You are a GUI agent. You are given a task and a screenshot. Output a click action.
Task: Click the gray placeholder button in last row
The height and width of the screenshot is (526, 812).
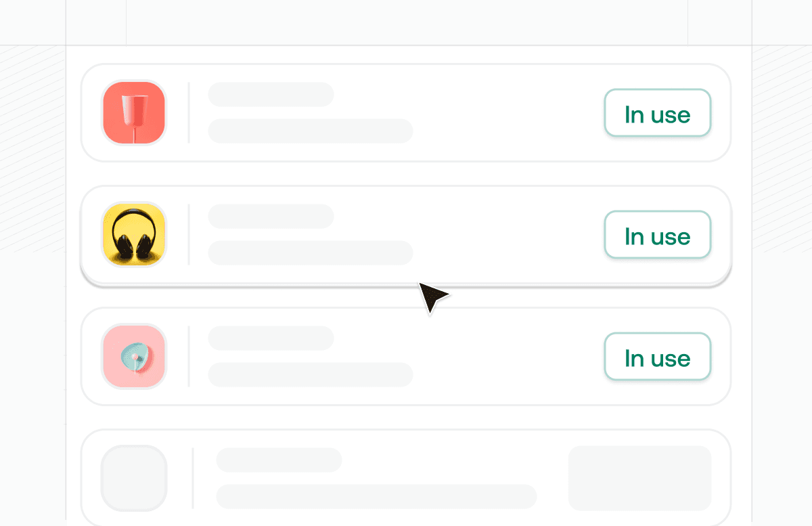coord(639,478)
